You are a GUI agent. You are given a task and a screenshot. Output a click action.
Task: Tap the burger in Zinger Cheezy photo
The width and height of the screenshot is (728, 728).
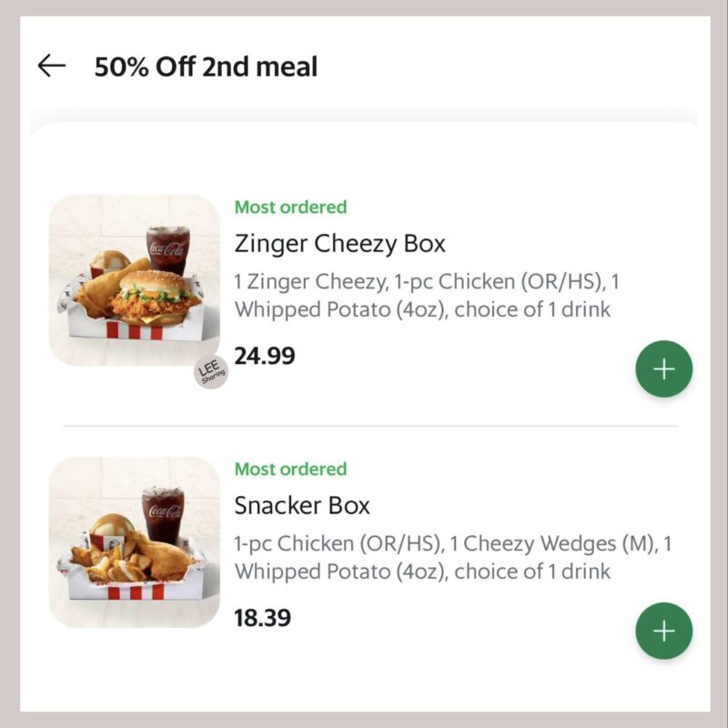tap(152, 297)
